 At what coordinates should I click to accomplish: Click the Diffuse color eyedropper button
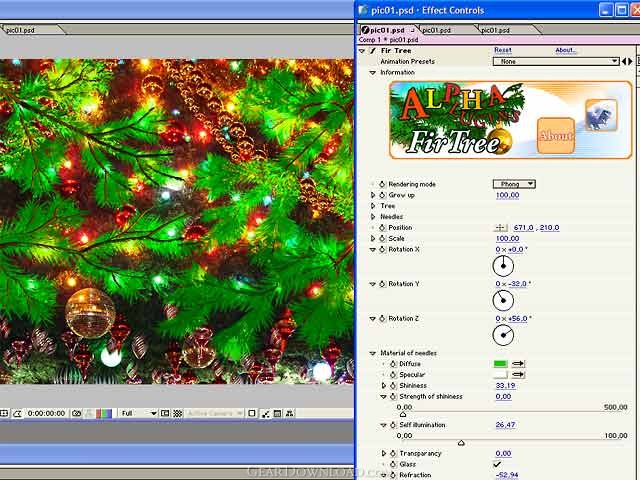pos(519,364)
